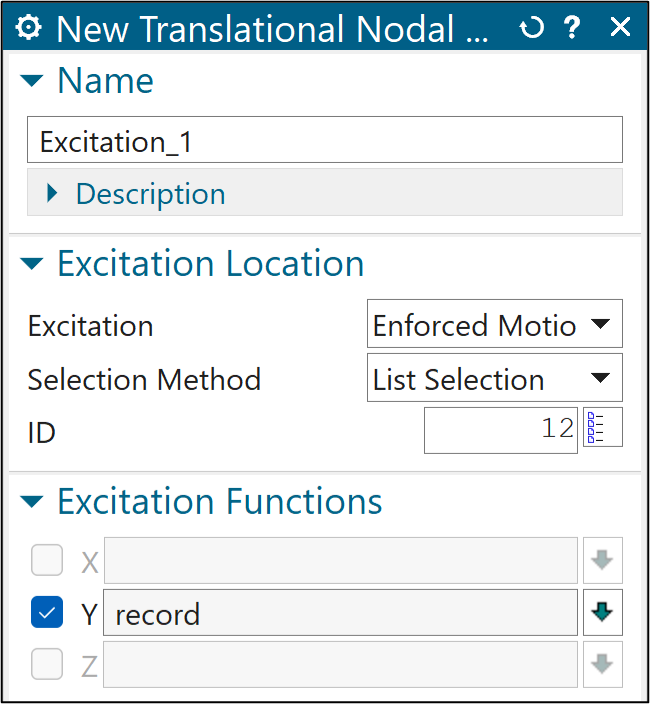650x704 pixels.
Task: Click the Excitation_1 name field
Action: point(324,141)
